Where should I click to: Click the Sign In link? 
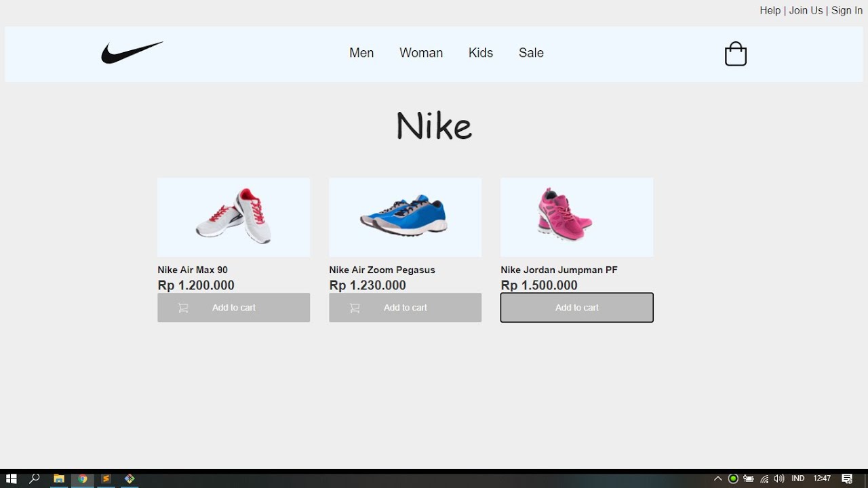847,10
